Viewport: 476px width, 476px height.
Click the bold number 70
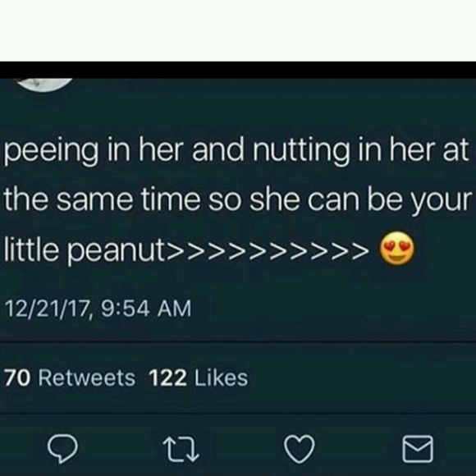[x=17, y=378]
